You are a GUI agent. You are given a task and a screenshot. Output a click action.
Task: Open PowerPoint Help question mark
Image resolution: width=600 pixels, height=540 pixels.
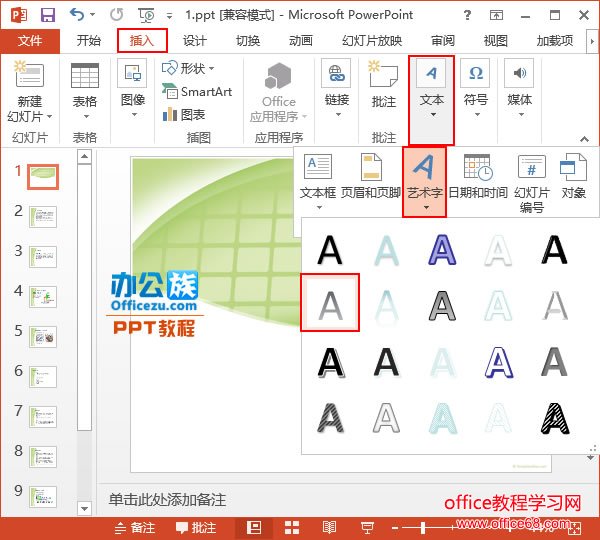tap(467, 15)
